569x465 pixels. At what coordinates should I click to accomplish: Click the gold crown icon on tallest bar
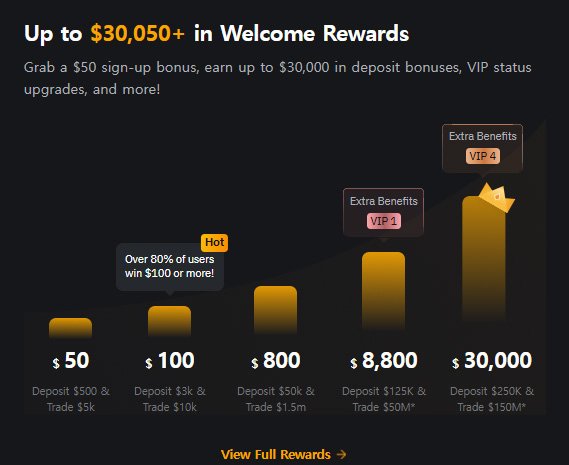click(497, 197)
